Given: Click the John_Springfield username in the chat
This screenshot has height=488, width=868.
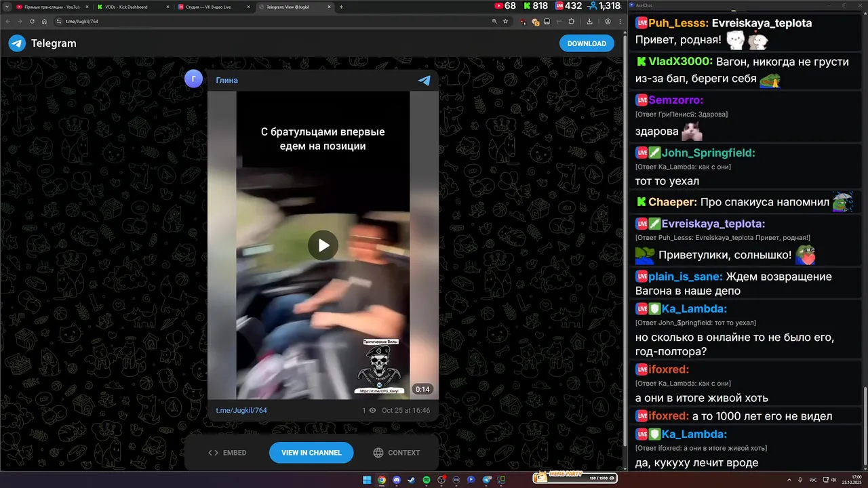Looking at the screenshot, I should coord(708,152).
